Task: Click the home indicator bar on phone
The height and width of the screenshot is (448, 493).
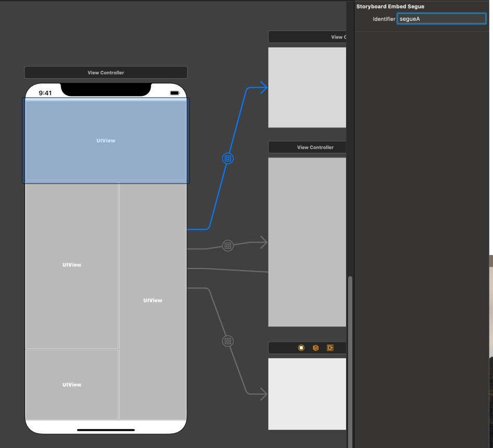Action: point(106,430)
